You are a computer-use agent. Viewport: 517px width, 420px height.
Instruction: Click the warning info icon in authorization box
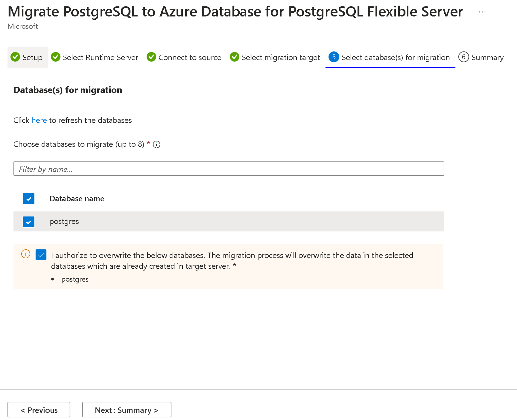coord(25,254)
